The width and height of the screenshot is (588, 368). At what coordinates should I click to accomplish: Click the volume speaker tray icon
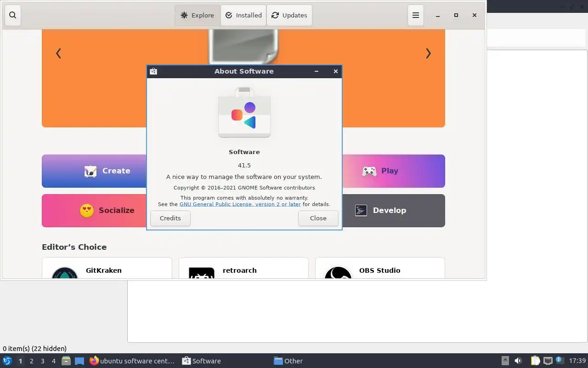tap(518, 361)
